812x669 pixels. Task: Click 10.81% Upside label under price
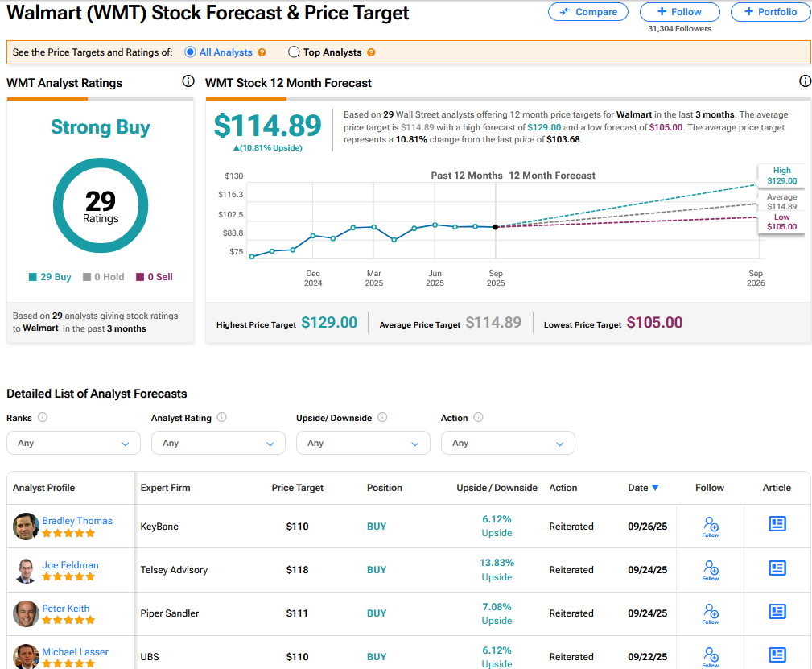pyautogui.click(x=268, y=147)
